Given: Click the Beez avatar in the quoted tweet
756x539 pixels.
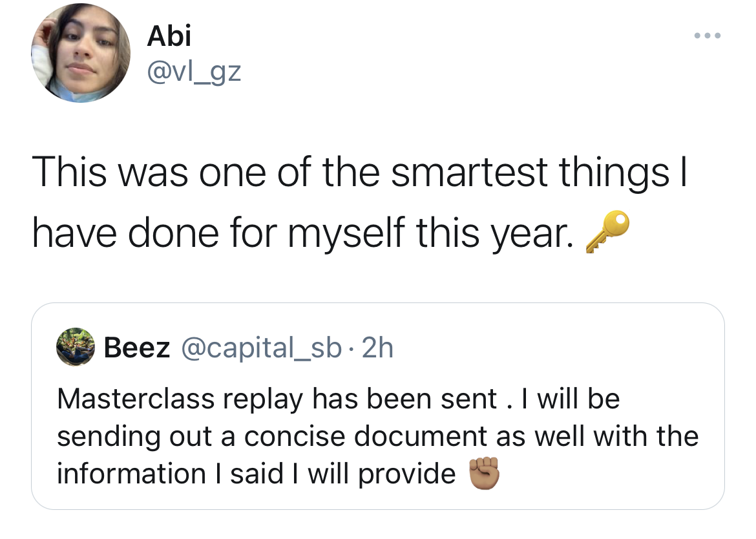Looking at the screenshot, I should 75,348.
